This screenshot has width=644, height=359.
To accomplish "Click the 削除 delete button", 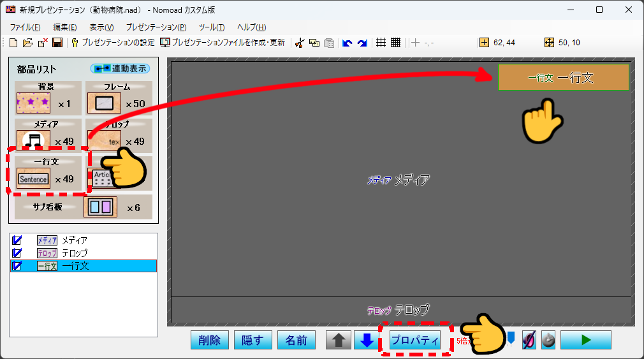I will 210,341.
